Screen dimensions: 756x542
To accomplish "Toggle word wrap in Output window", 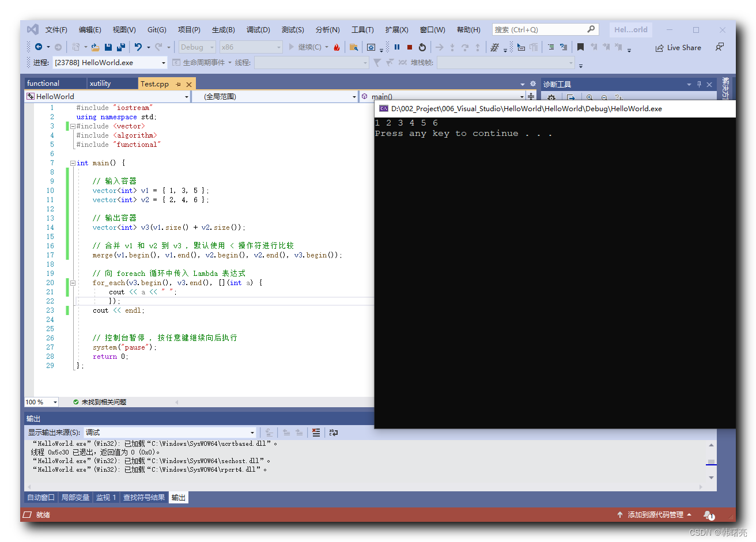I will click(x=333, y=432).
